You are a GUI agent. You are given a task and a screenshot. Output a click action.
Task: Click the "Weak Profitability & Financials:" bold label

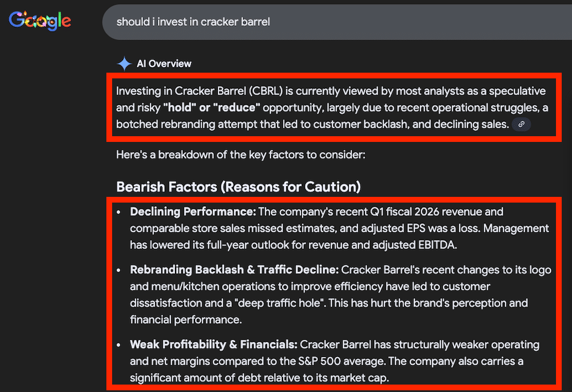pyautogui.click(x=213, y=345)
